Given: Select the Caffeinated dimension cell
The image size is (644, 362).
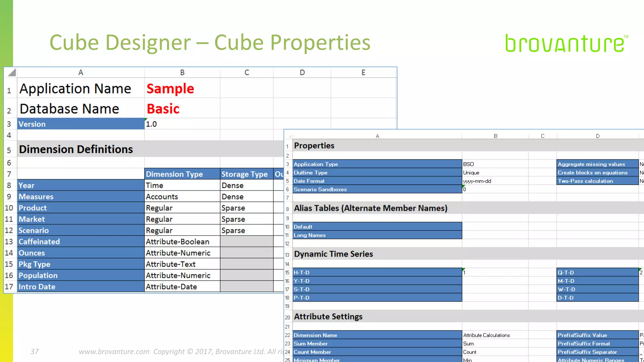Looking at the screenshot, I should tap(80, 242).
